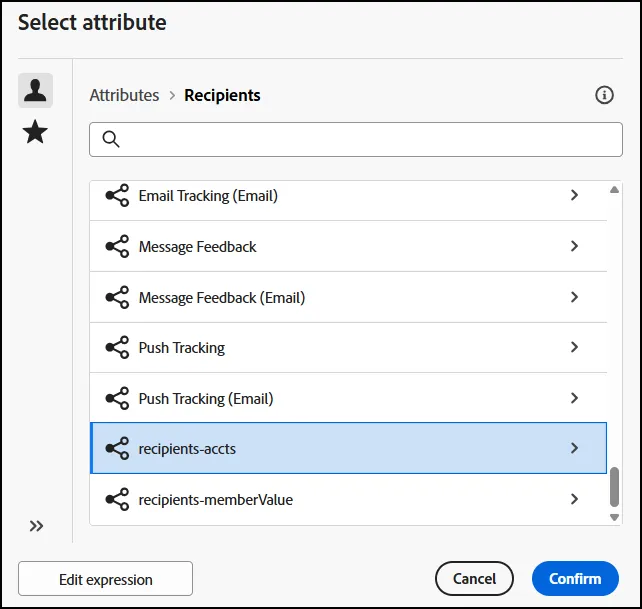This screenshot has width=642, height=609.
Task: Select the recipients-memberValue label
Action: (x=216, y=500)
